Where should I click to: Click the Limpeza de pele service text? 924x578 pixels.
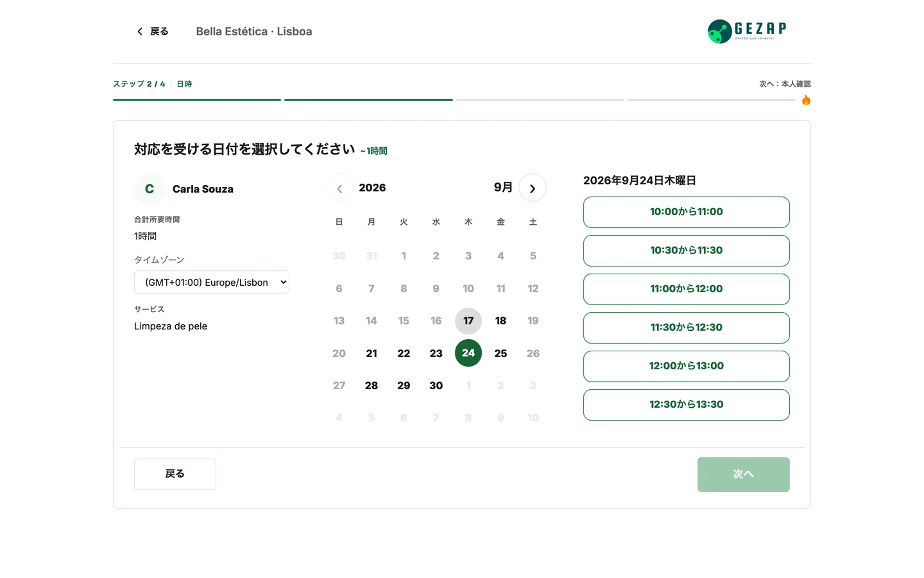click(171, 326)
